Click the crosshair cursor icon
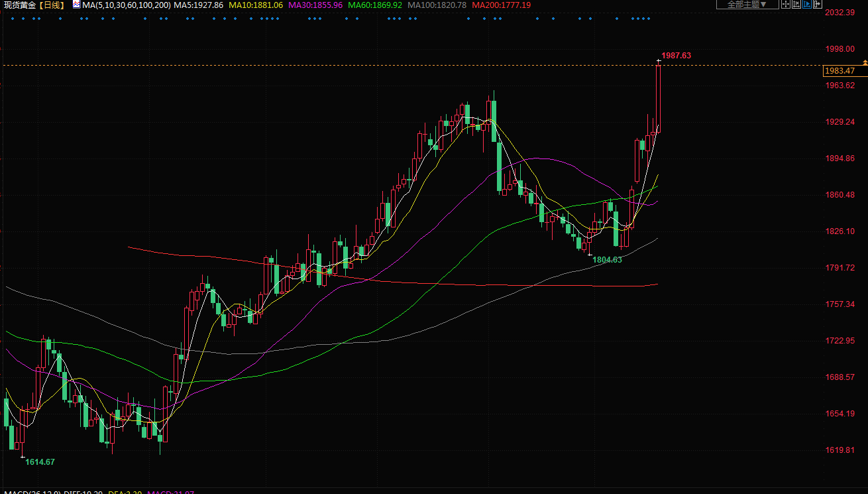 (x=786, y=5)
